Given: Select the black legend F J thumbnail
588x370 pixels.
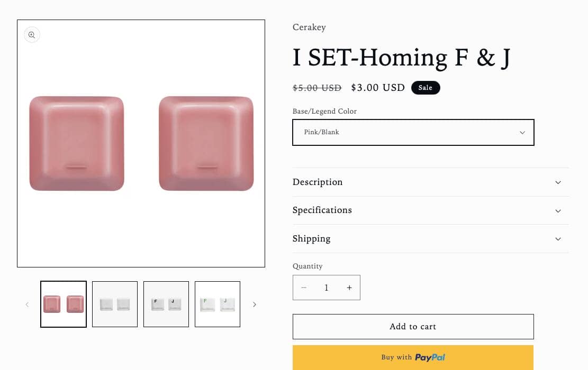Looking at the screenshot, I should pos(166,304).
